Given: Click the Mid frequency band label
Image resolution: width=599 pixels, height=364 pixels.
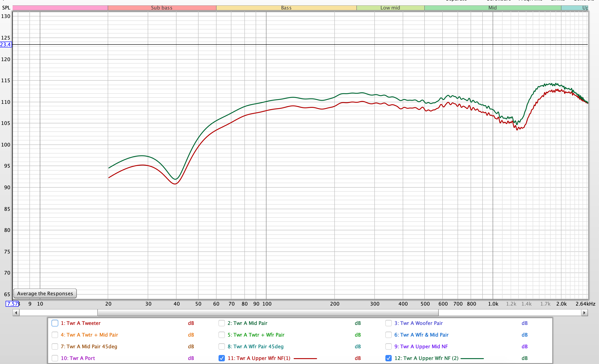Looking at the screenshot, I should coord(492,8).
